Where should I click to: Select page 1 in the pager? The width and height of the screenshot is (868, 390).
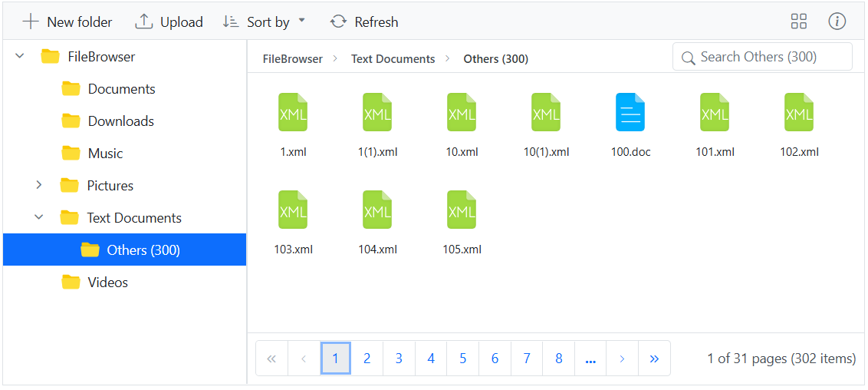pyautogui.click(x=335, y=359)
